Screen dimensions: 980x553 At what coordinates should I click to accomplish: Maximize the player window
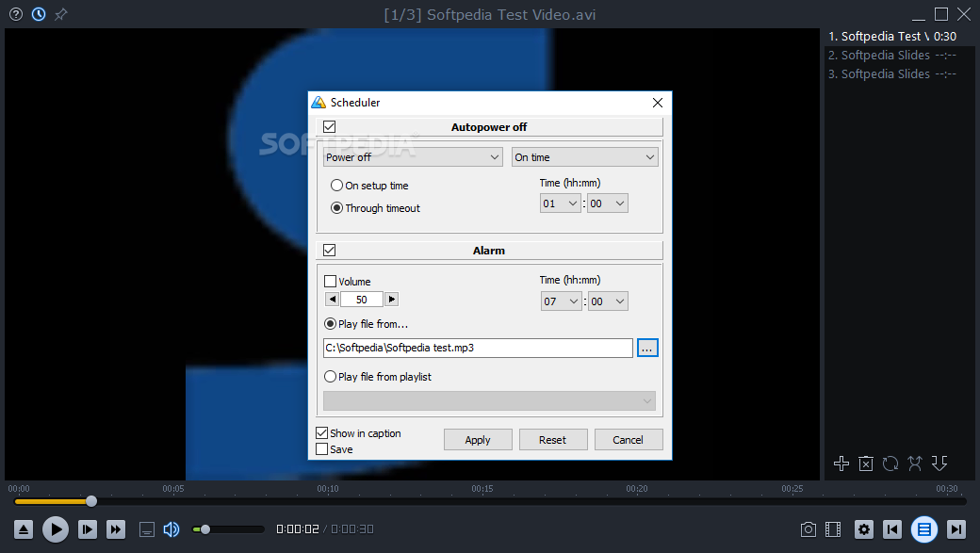pos(941,14)
